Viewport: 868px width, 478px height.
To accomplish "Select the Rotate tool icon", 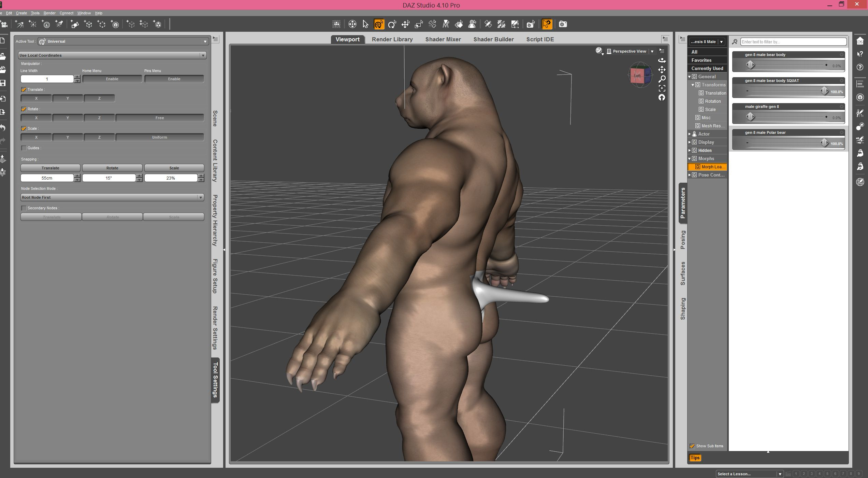I will coord(392,24).
